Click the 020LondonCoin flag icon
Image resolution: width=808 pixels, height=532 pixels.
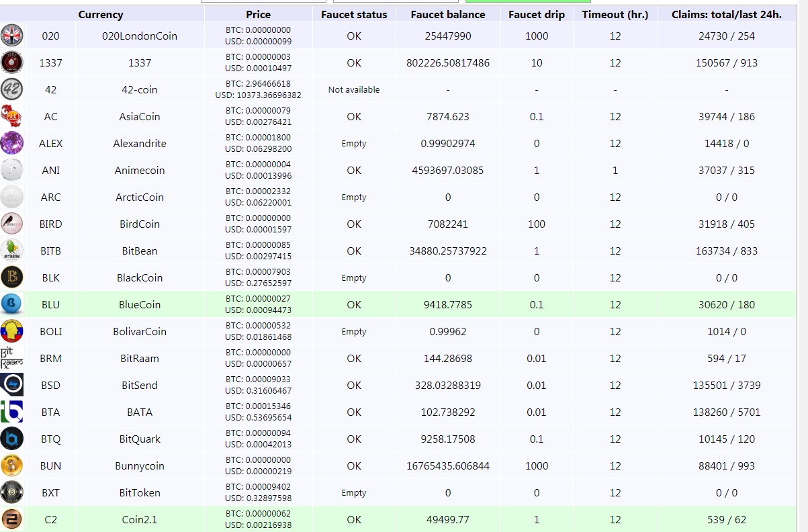(x=12, y=36)
